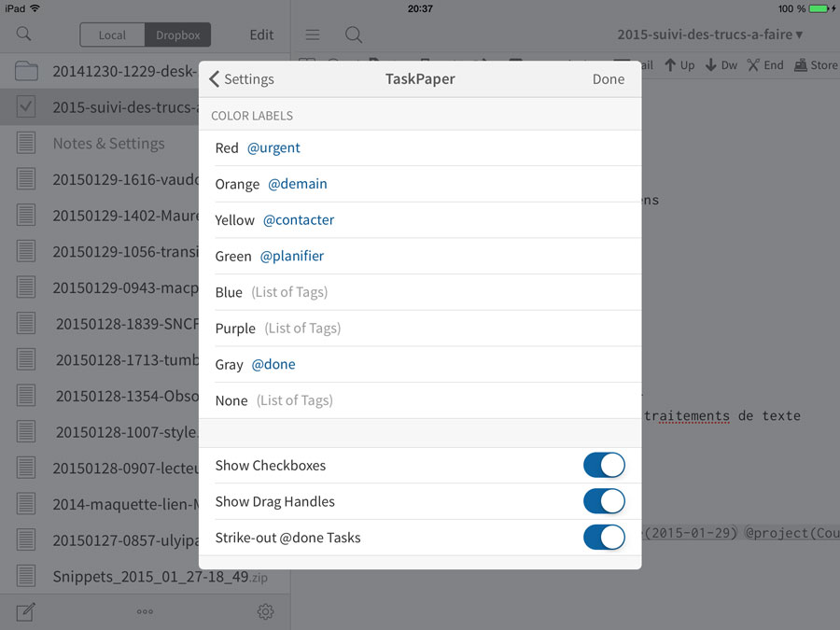The image size is (840, 630).
Task: Tap the @project tag in the editor
Action: (792, 533)
